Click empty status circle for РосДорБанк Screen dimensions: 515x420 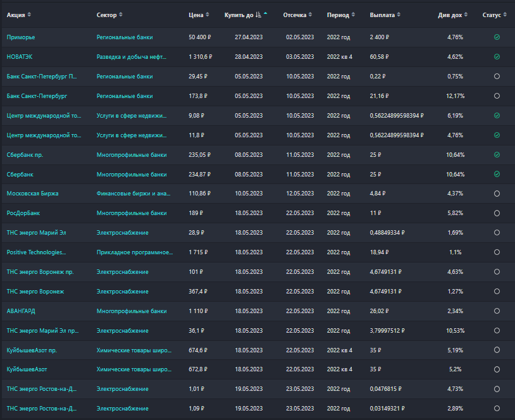[x=497, y=213]
